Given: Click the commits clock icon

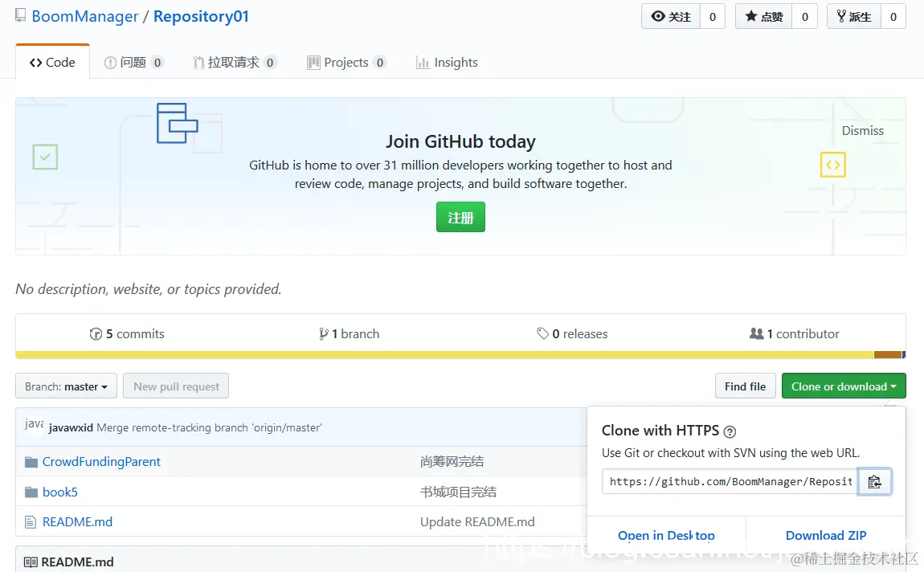Looking at the screenshot, I should click(96, 334).
